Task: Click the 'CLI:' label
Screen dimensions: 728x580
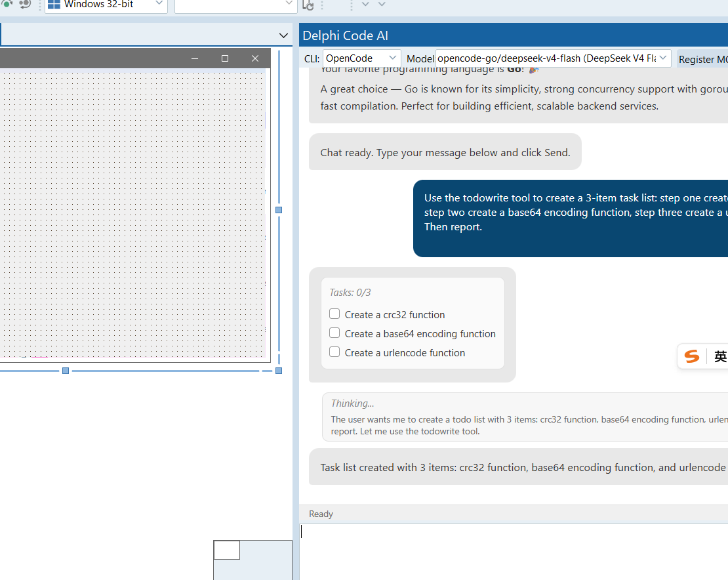Action: pyautogui.click(x=312, y=59)
